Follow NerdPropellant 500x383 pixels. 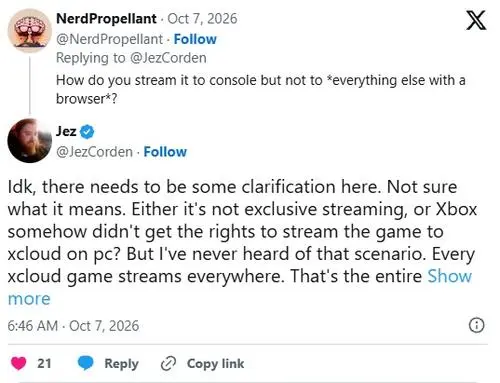(195, 39)
